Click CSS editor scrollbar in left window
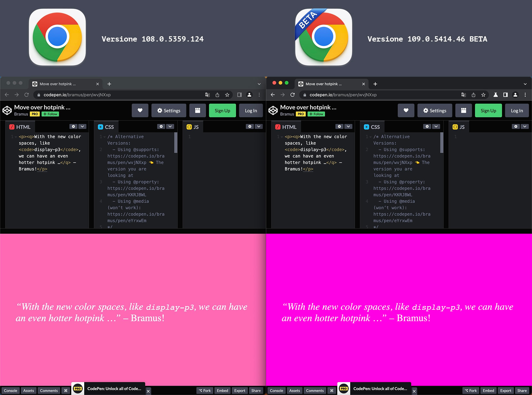The height and width of the screenshot is (395, 532). click(x=176, y=143)
